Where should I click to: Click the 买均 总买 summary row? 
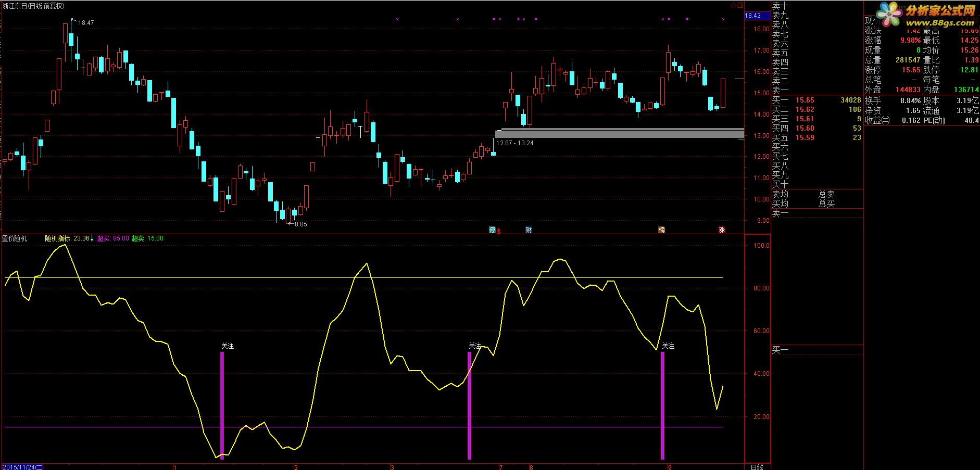coord(816,204)
